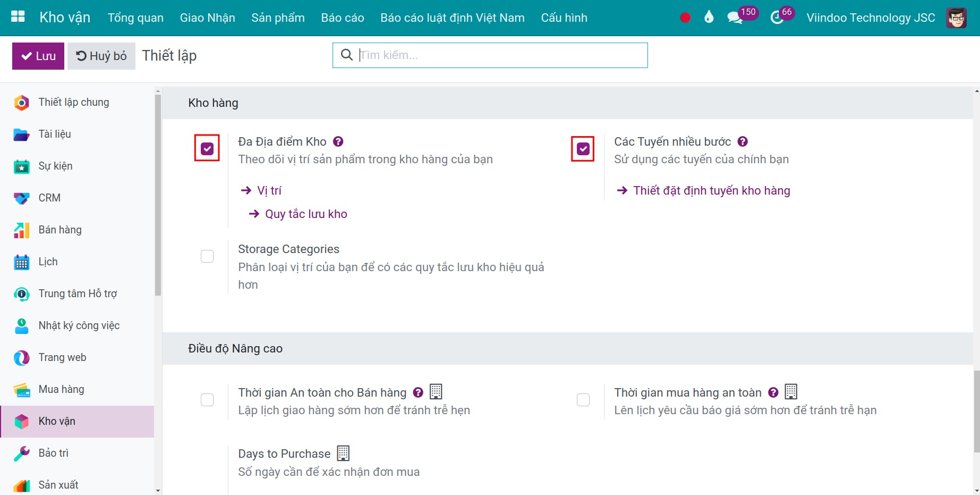
Task: Open the user avatar menu
Action: tap(956, 18)
